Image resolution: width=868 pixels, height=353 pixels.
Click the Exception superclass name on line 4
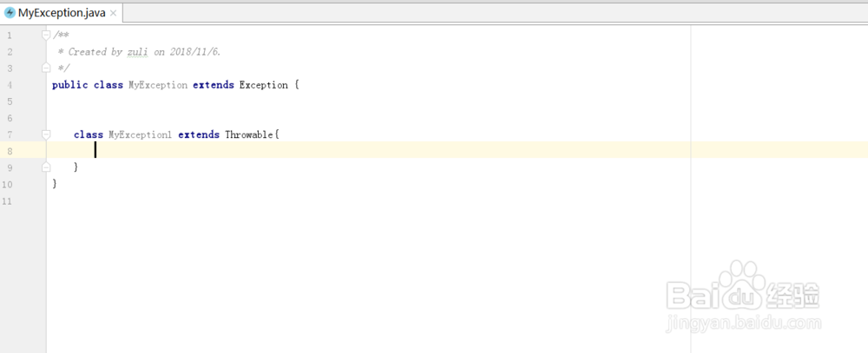click(263, 85)
